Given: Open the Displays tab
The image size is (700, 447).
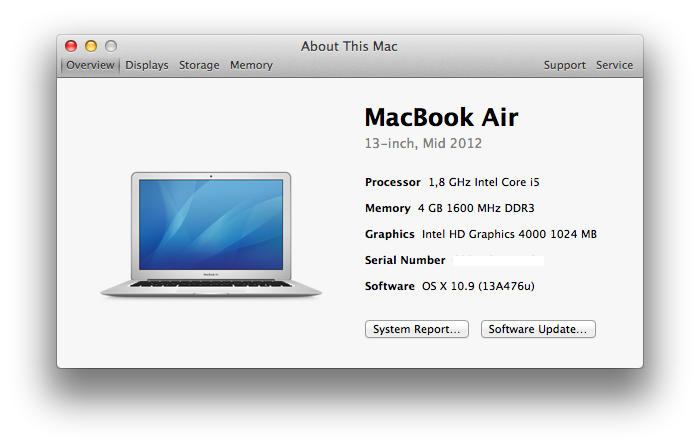Looking at the screenshot, I should pyautogui.click(x=147, y=65).
